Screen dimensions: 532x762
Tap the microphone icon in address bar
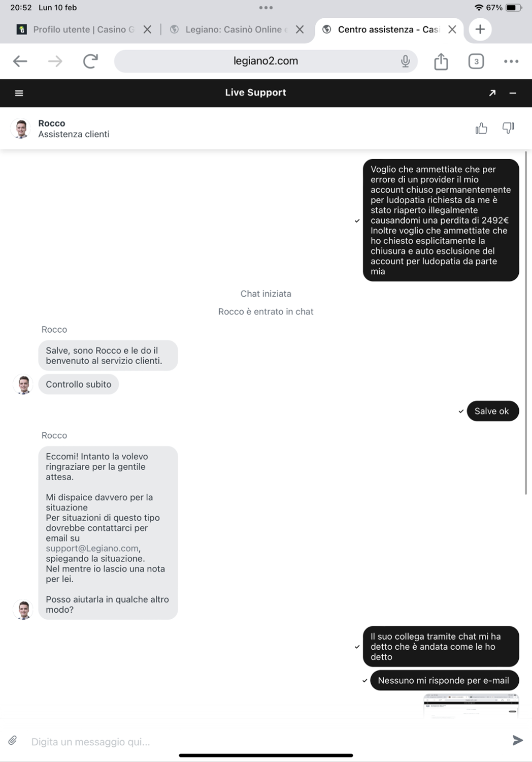(405, 61)
